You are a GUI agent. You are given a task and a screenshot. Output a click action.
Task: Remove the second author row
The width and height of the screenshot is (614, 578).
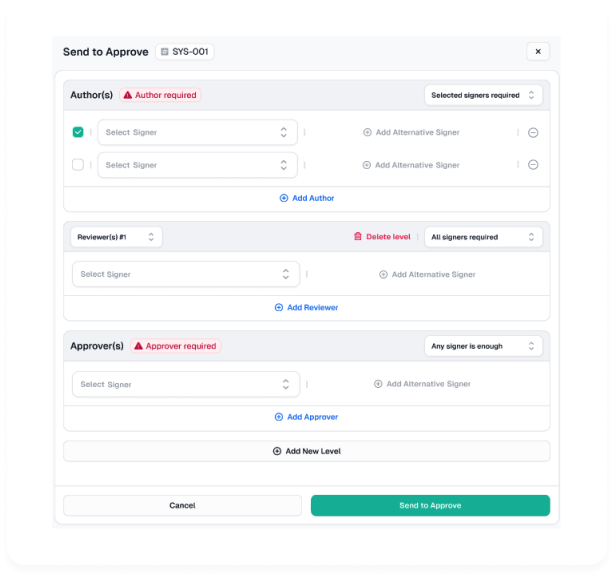point(533,165)
